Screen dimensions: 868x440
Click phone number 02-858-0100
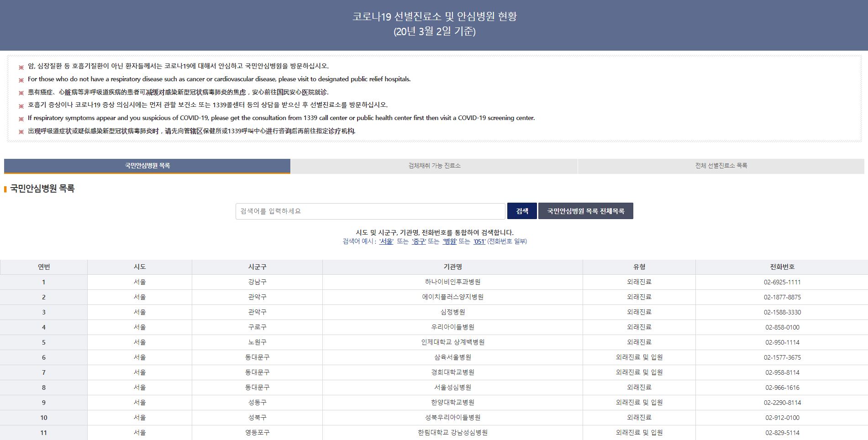(x=782, y=327)
